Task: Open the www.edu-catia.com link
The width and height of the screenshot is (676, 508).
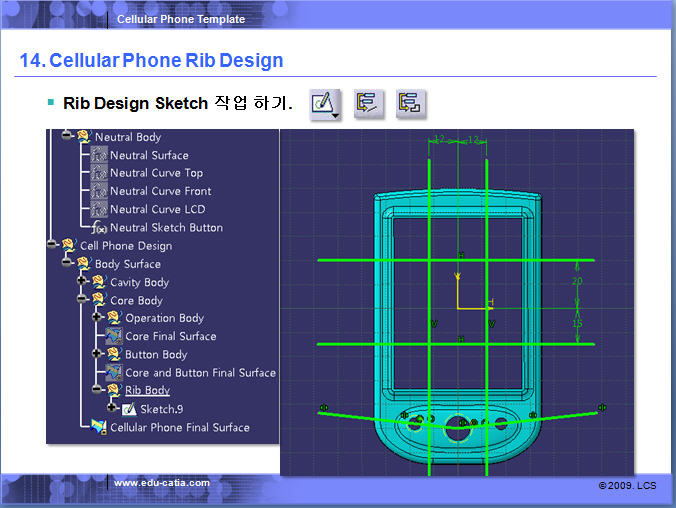Action: click(162, 483)
